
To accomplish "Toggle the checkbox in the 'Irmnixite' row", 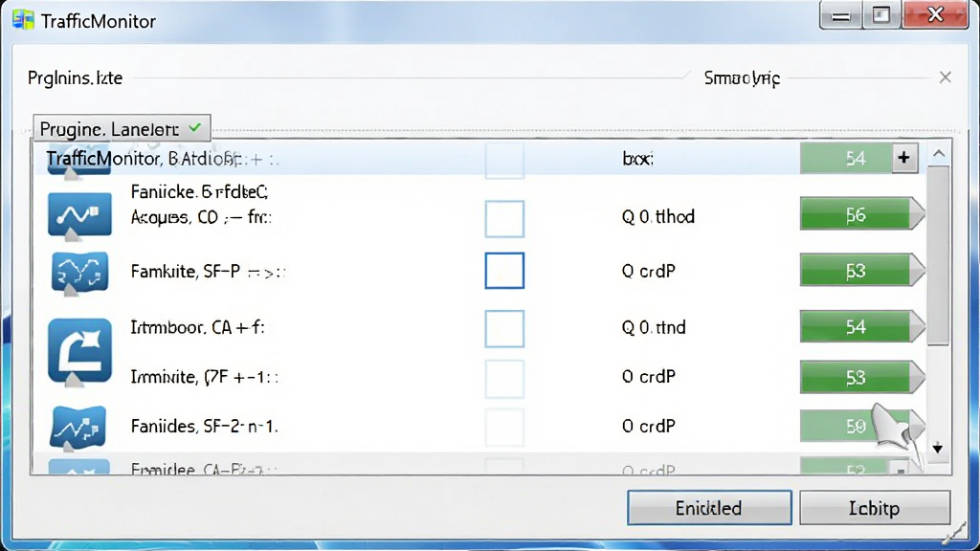I will pyautogui.click(x=504, y=379).
